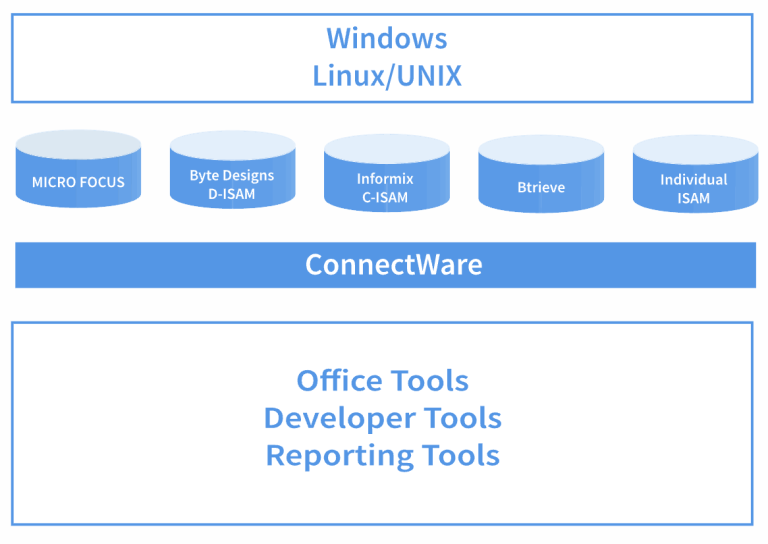Image resolution: width=768 pixels, height=544 pixels.
Task: Click the MICRO FOCUS database cylinder
Action: [x=78, y=169]
